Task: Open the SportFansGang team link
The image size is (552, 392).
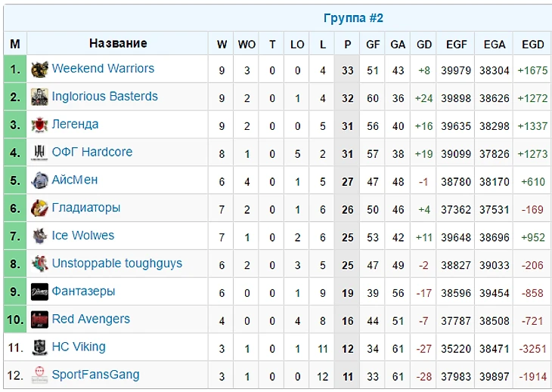Action: tap(95, 375)
